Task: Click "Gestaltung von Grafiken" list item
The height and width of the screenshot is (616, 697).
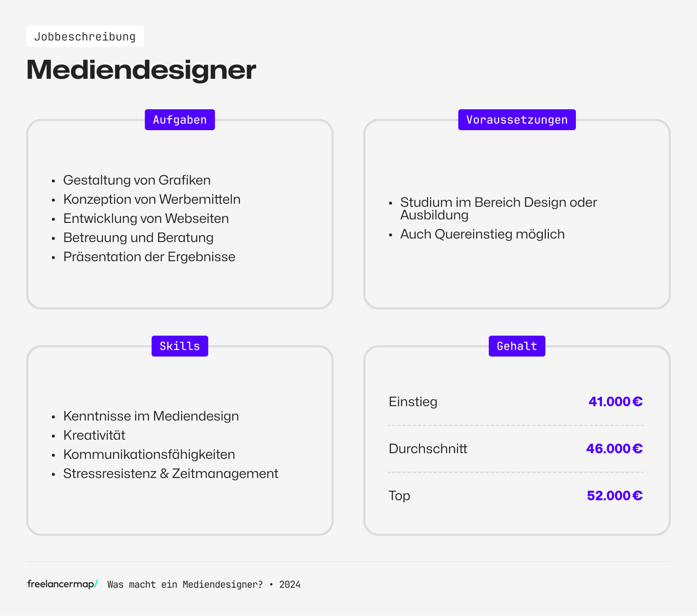Action: tap(137, 180)
